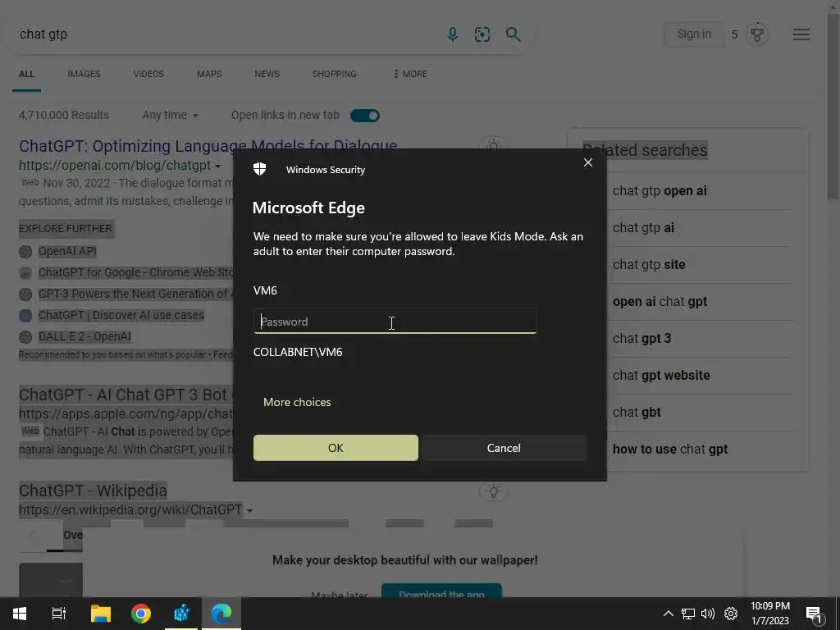This screenshot has width=840, height=630.
Task: Open the blue app taskbar icon next to Chrome
Action: tap(181, 614)
